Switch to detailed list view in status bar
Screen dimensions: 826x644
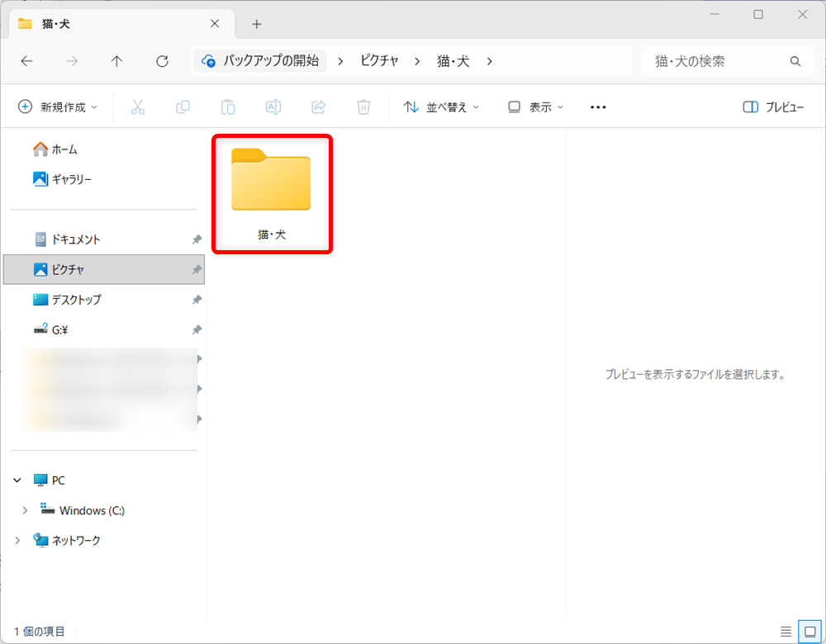(786, 631)
